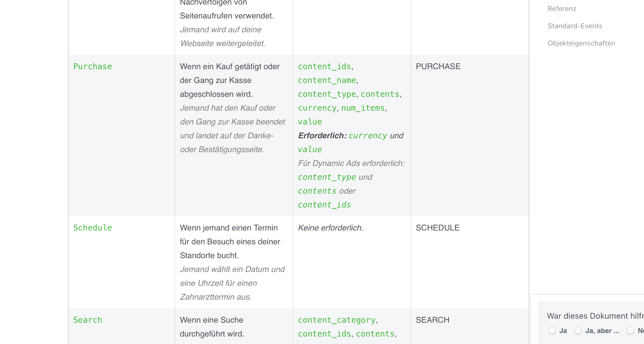This screenshot has width=644, height=344.
Task: Go to Standard-Events section link
Action: [x=575, y=26]
